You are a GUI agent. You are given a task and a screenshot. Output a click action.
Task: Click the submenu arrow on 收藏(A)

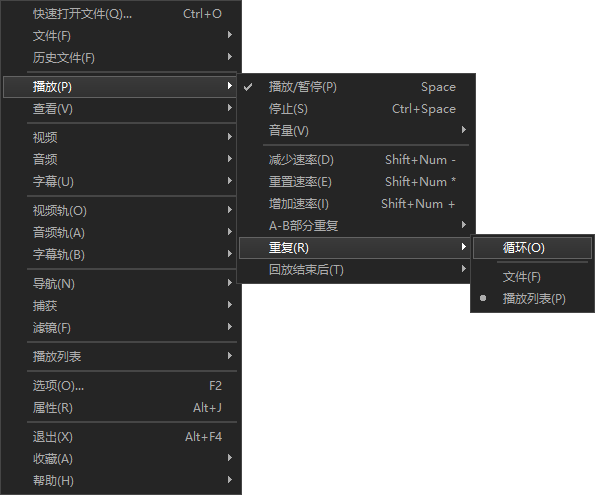tap(230, 457)
